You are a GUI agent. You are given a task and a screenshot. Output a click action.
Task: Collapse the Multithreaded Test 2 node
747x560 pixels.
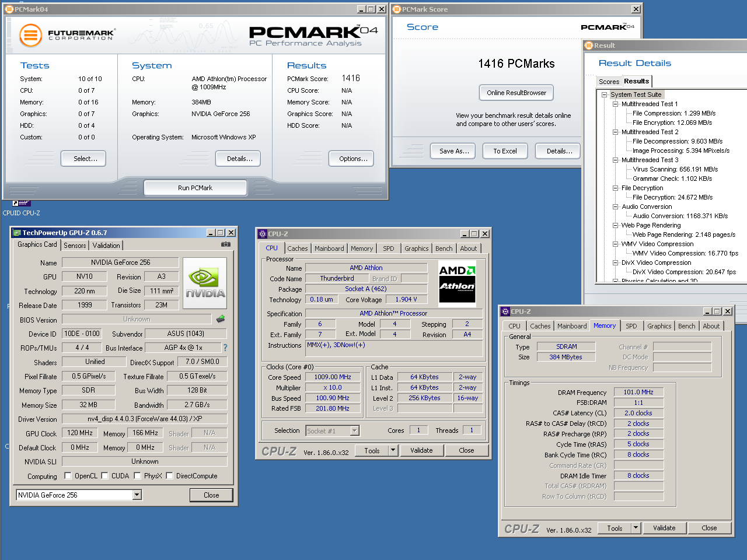[x=615, y=132]
